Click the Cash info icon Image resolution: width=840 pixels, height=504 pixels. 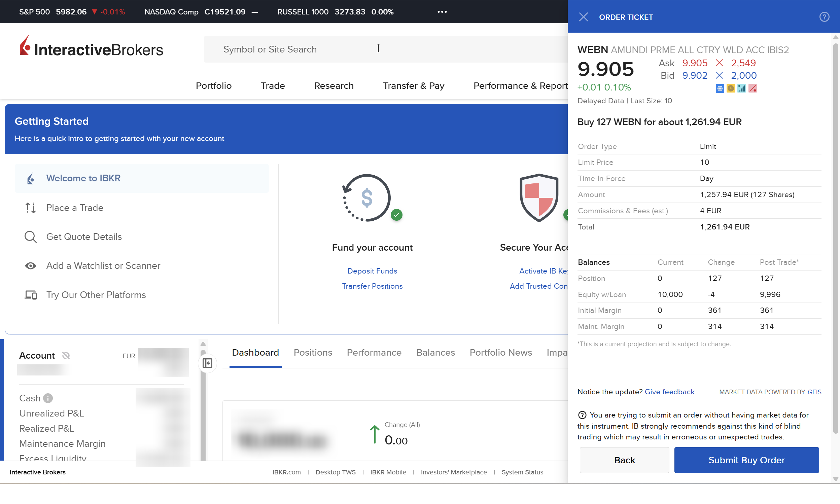(48, 398)
